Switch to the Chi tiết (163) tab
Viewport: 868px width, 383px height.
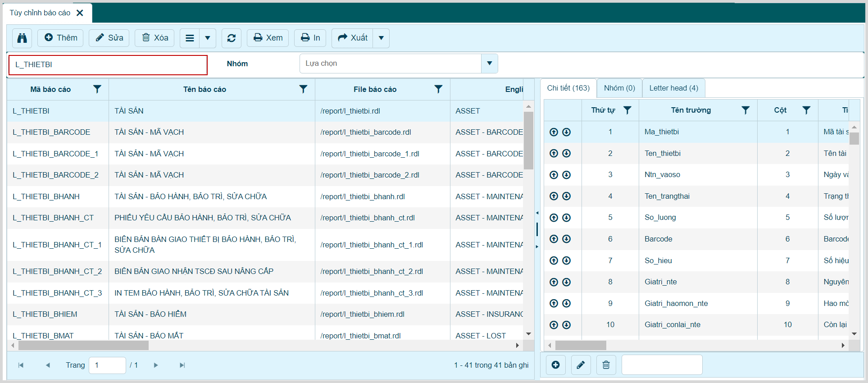pyautogui.click(x=568, y=88)
